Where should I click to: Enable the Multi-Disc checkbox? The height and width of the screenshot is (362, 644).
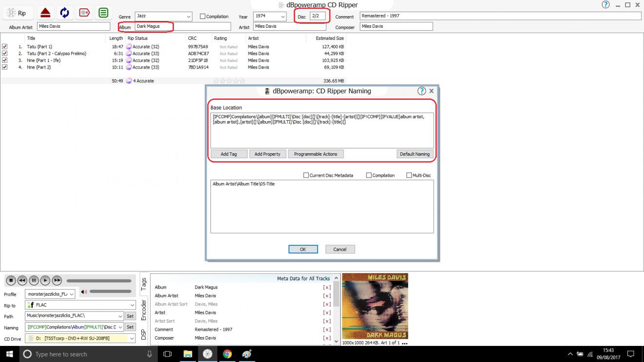coord(409,175)
